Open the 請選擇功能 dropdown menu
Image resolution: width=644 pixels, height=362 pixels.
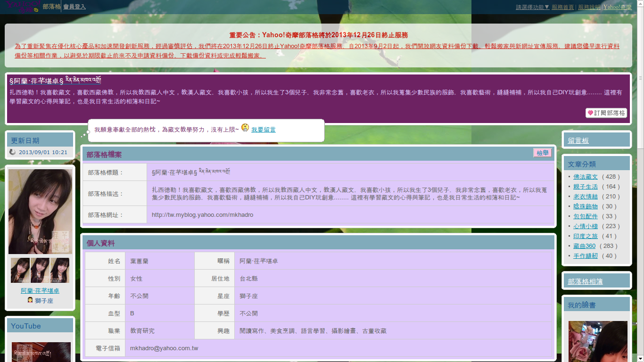(x=532, y=7)
